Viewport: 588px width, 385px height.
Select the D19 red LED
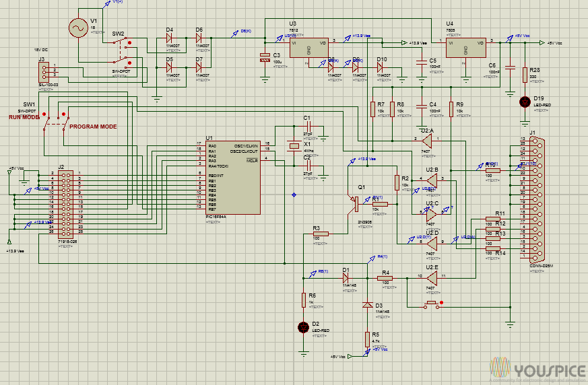coord(525,102)
